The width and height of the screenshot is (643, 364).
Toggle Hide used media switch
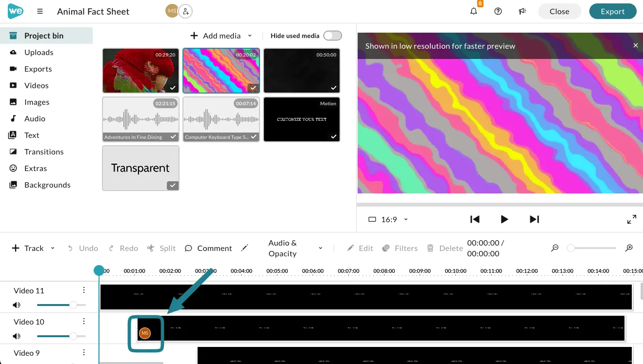pyautogui.click(x=333, y=36)
